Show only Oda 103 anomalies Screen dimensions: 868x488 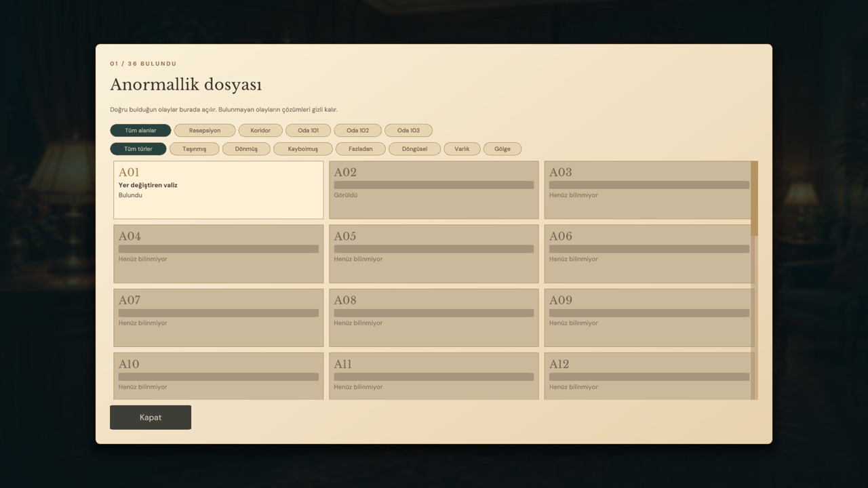pos(408,130)
